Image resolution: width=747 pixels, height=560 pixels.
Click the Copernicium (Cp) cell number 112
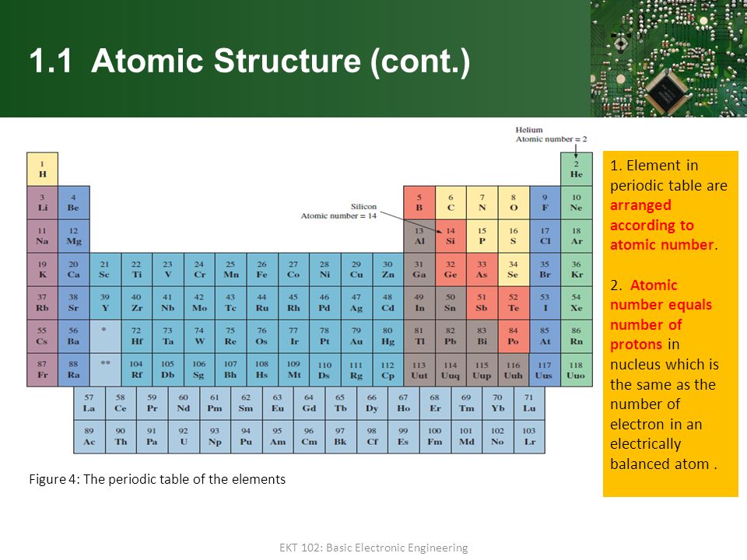pos(388,369)
